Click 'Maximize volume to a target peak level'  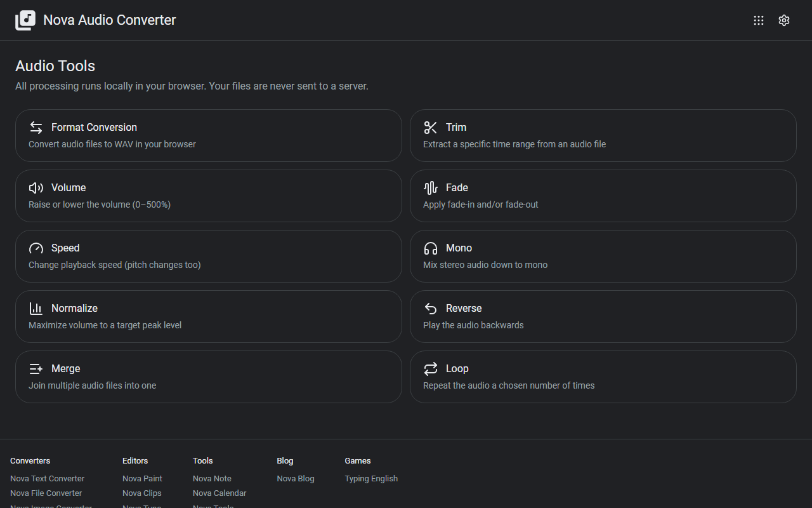(x=105, y=325)
